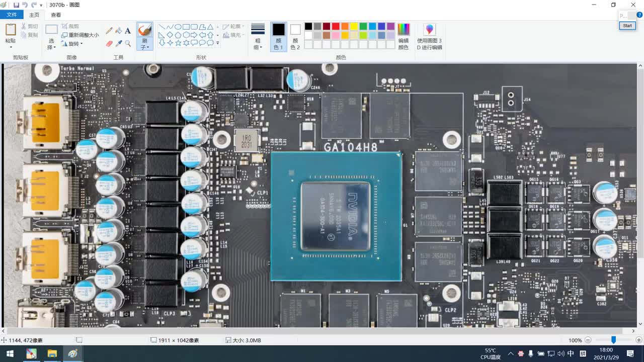644x362 pixels.
Task: Open the Paste (粘贴) dropdown arrow
Action: [10, 47]
